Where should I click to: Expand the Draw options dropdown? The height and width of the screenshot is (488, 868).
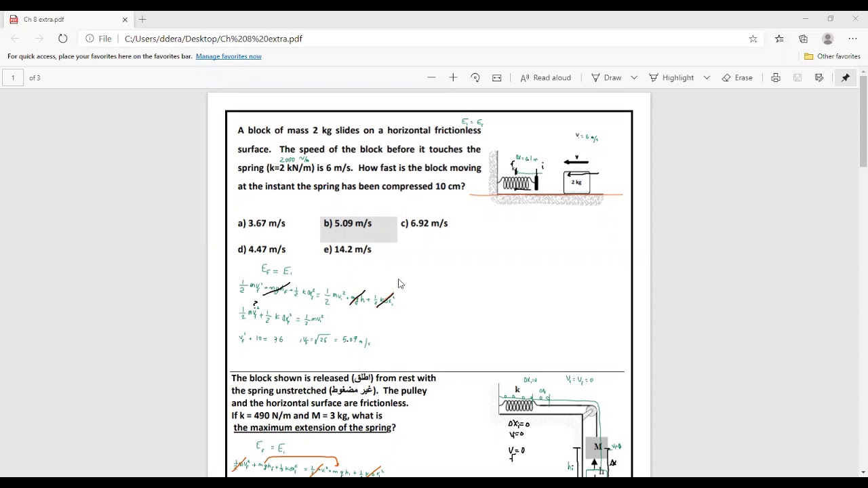(634, 78)
